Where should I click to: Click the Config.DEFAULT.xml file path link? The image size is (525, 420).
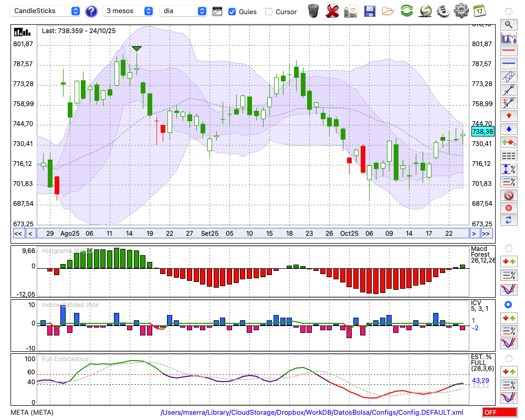click(x=312, y=413)
